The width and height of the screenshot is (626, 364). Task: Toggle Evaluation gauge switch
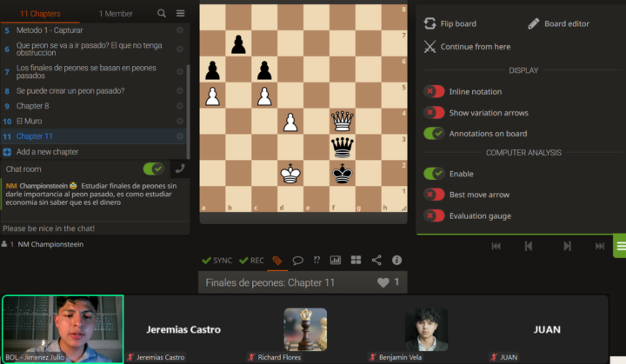click(x=434, y=216)
